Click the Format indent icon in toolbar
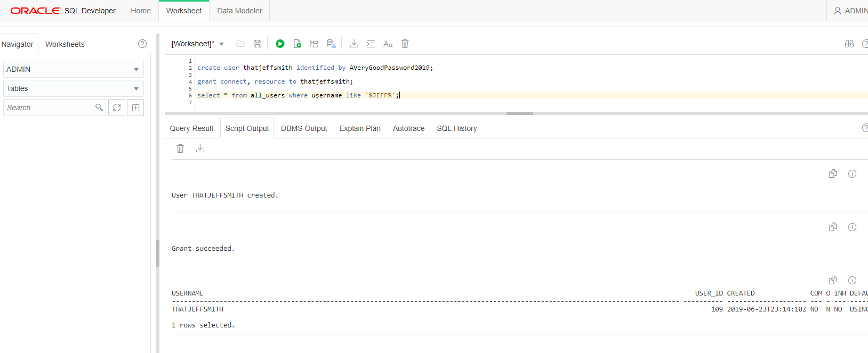 click(371, 44)
